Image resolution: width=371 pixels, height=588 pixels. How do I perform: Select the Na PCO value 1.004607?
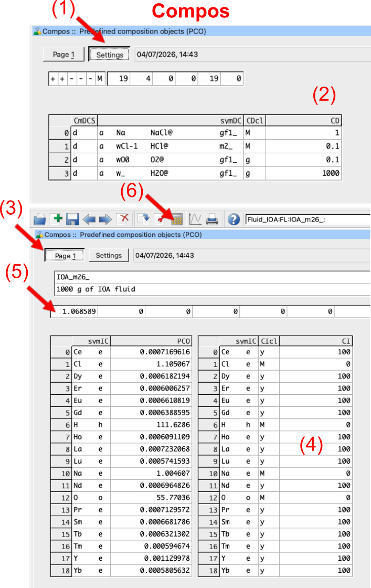tap(151, 473)
